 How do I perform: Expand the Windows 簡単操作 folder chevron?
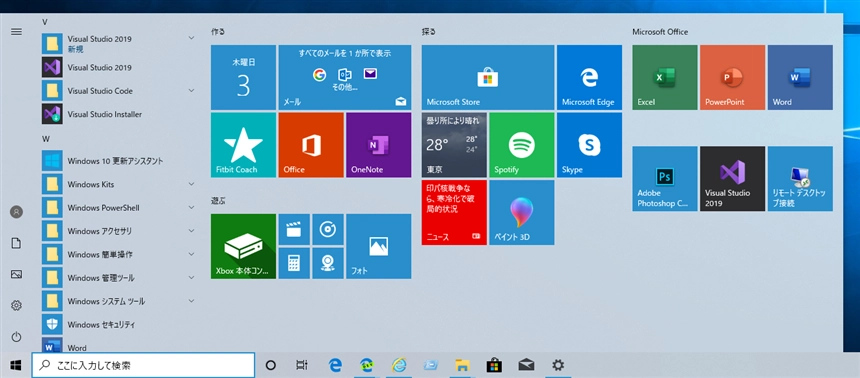click(191, 253)
